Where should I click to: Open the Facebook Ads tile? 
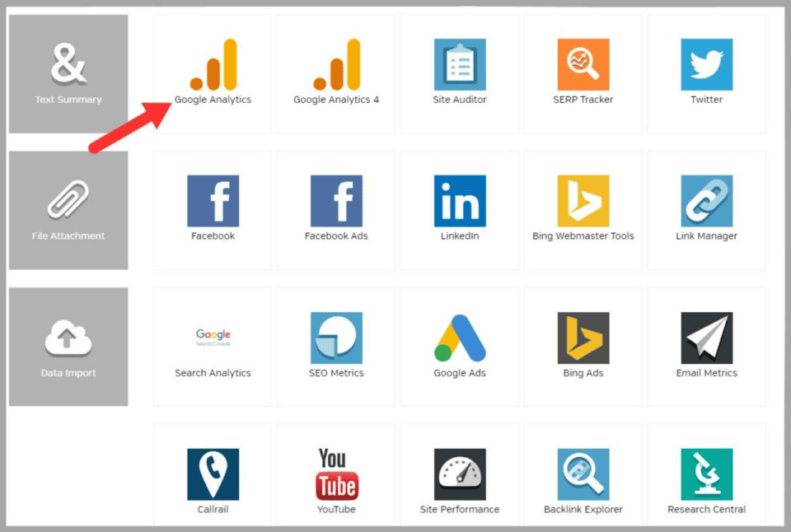(x=336, y=210)
